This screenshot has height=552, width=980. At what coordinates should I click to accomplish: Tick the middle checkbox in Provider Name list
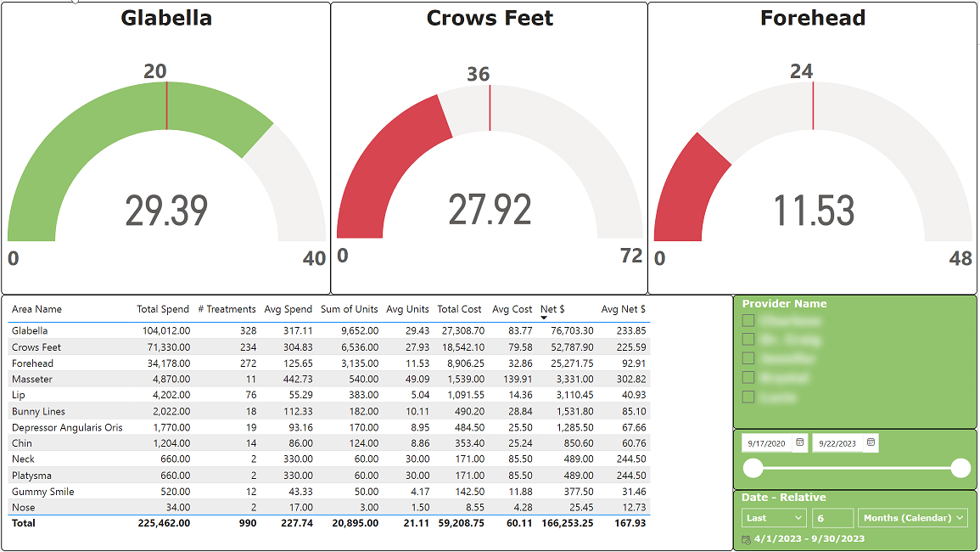tap(748, 358)
